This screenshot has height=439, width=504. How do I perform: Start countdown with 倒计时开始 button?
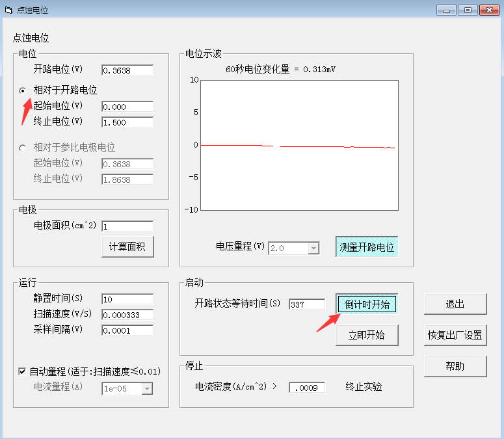tap(366, 304)
